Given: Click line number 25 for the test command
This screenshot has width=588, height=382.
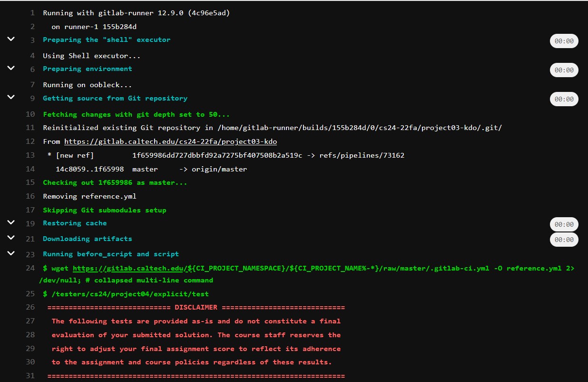Looking at the screenshot, I should 30,294.
